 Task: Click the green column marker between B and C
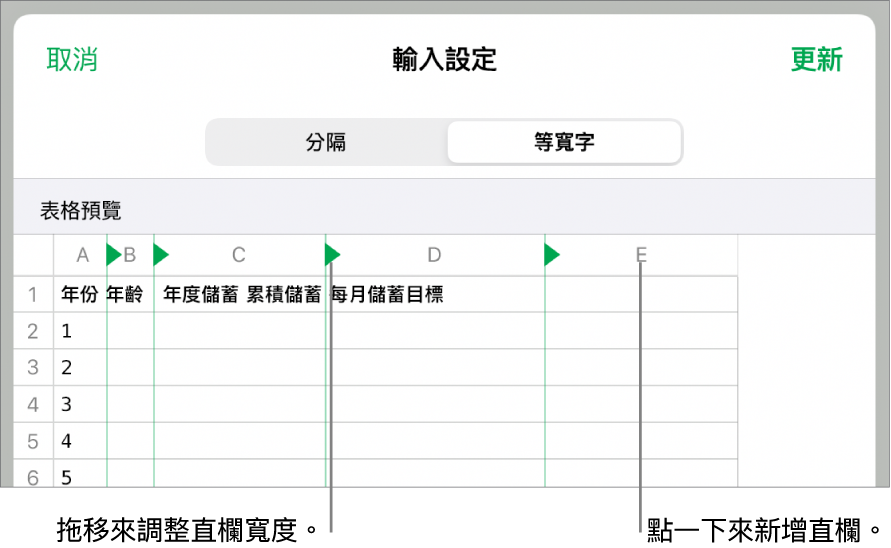point(161,255)
